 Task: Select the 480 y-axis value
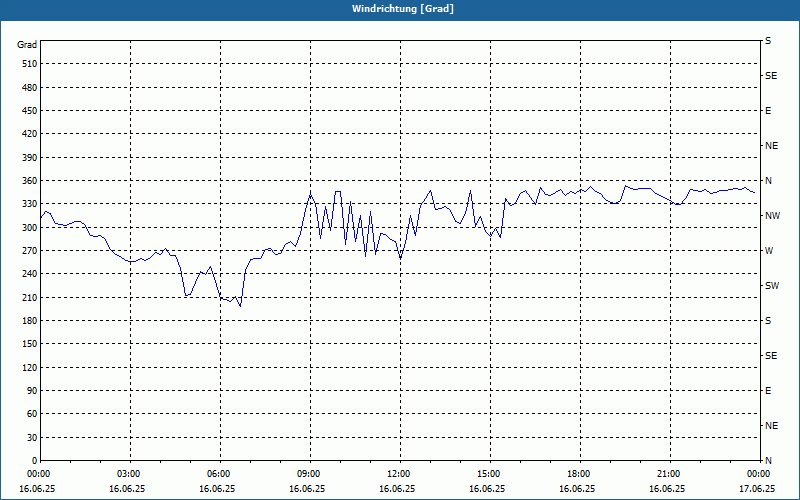pyautogui.click(x=30, y=88)
